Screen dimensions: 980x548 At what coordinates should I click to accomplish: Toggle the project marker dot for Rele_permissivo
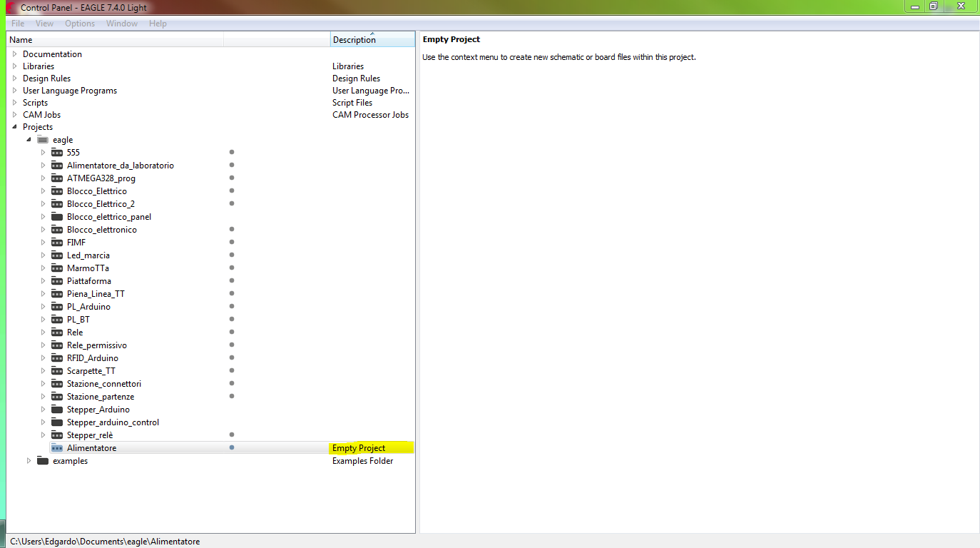point(232,345)
